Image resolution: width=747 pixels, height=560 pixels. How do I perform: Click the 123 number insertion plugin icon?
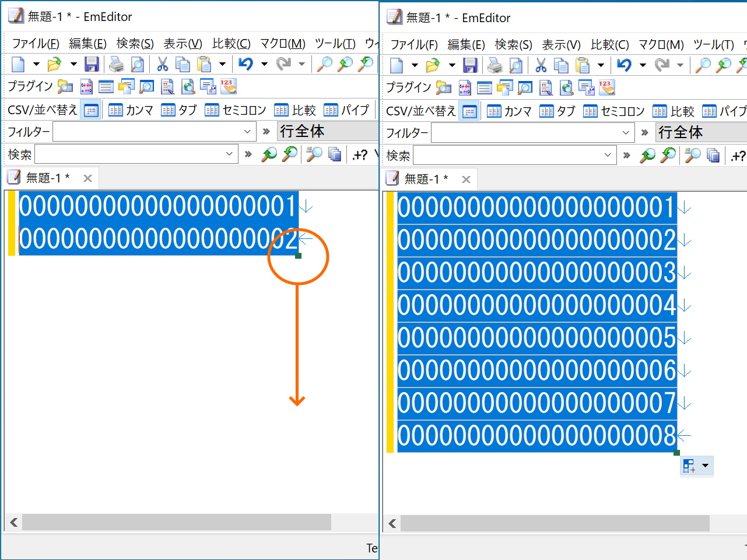click(227, 86)
